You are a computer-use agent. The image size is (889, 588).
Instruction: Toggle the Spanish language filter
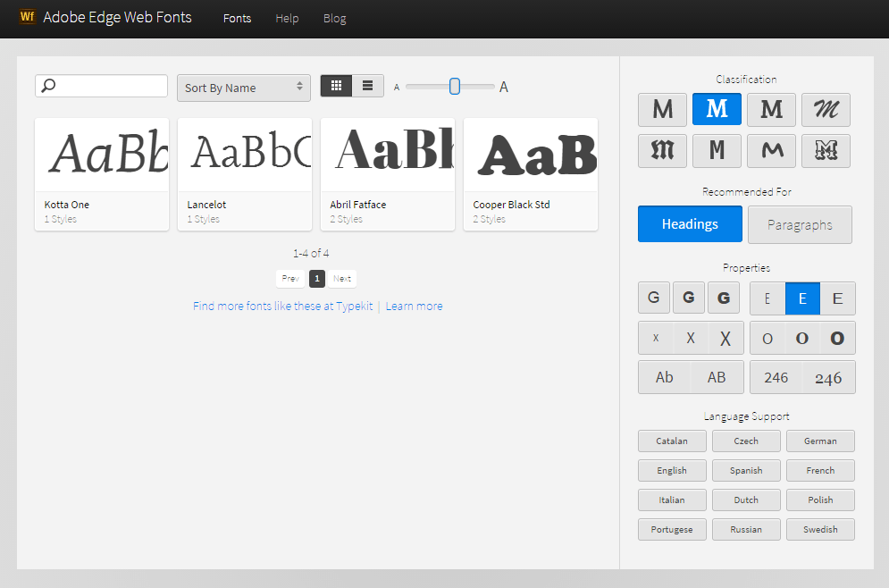[x=746, y=470]
